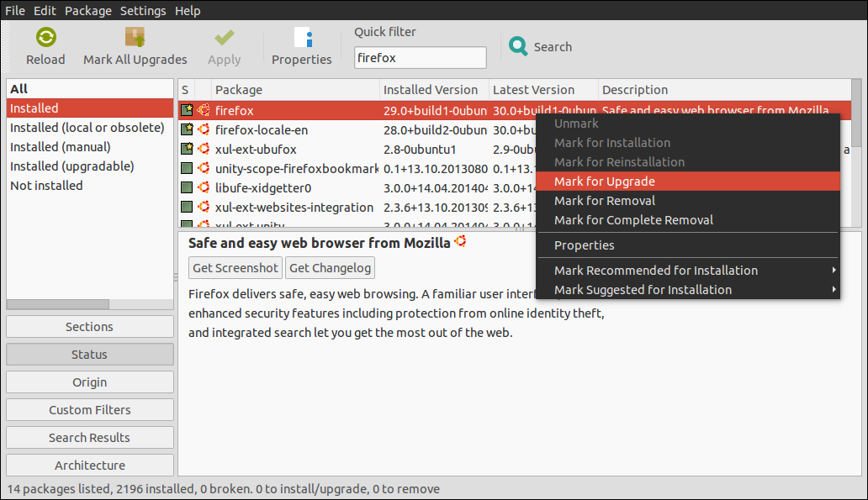Toggle the status box for firefox package
This screenshot has width=868, height=500.
pos(187,110)
